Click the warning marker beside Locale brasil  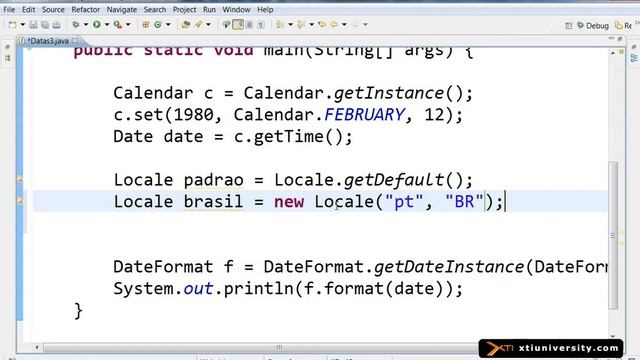20,201
